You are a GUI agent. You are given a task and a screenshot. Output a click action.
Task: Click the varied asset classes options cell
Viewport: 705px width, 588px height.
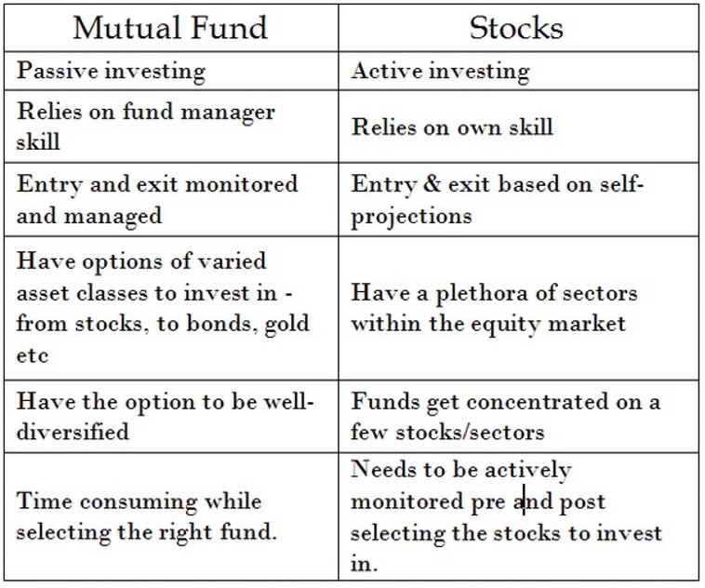(x=171, y=308)
